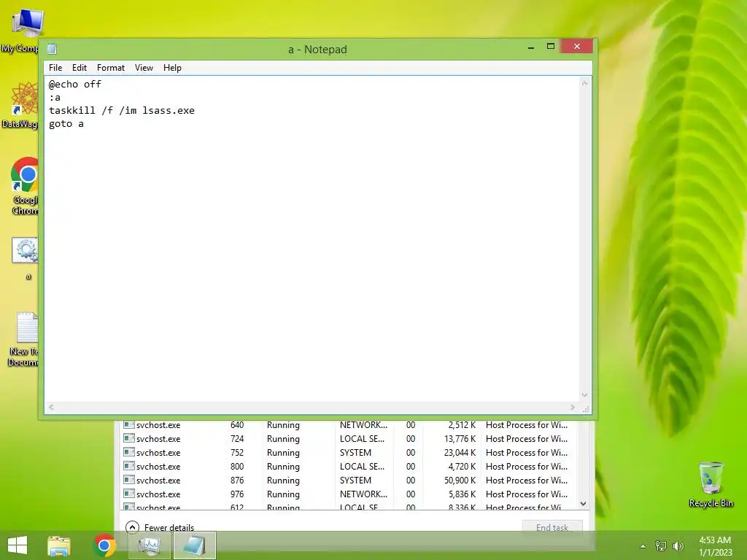
Task: Open File Explorer from the taskbar
Action: tap(59, 545)
